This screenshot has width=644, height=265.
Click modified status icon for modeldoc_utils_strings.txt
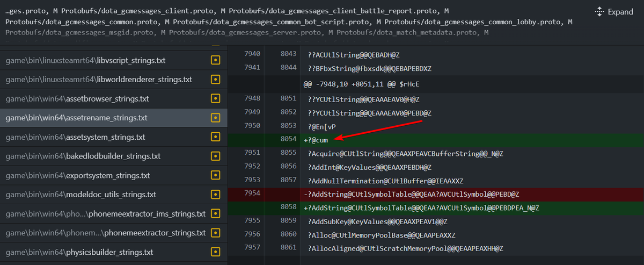click(216, 195)
